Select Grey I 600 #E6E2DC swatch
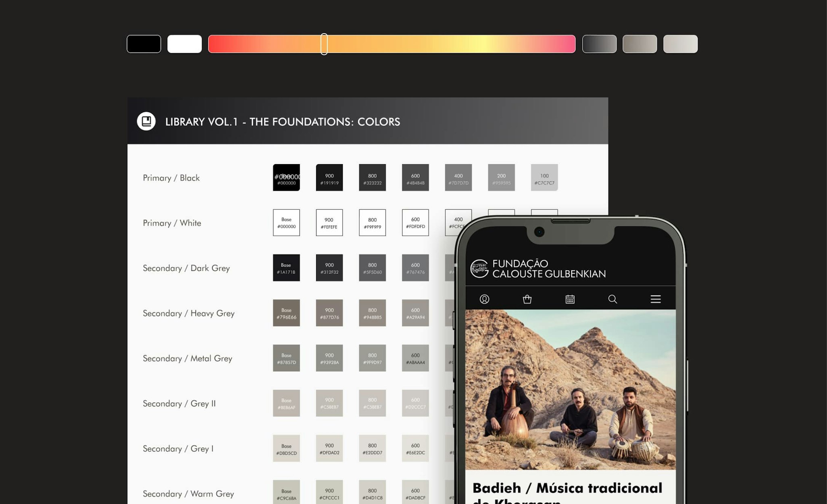The image size is (827, 504). click(415, 448)
